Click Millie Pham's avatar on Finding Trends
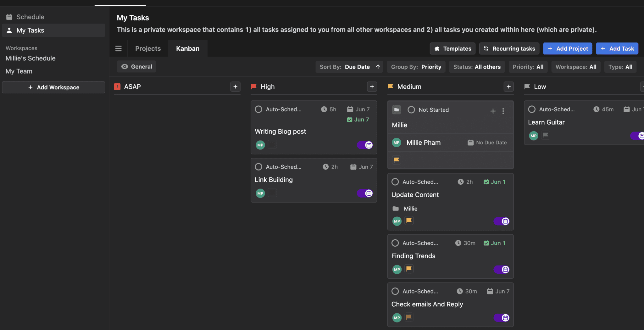The height and width of the screenshot is (330, 644). (397, 269)
